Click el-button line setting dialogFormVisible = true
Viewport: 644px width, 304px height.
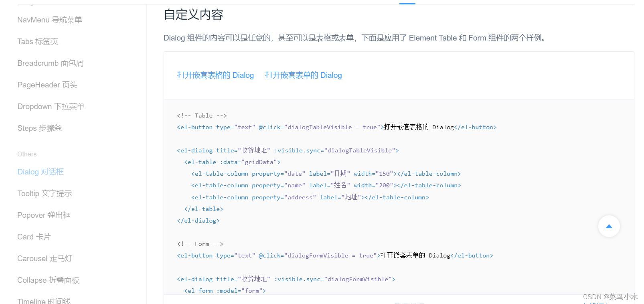(x=335, y=255)
